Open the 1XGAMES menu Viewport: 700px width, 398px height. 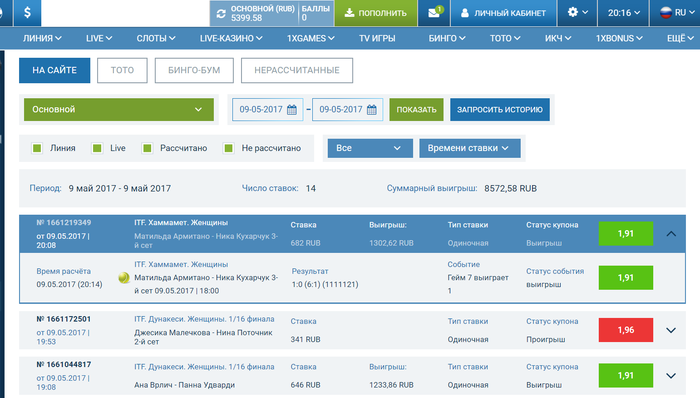[x=310, y=38]
